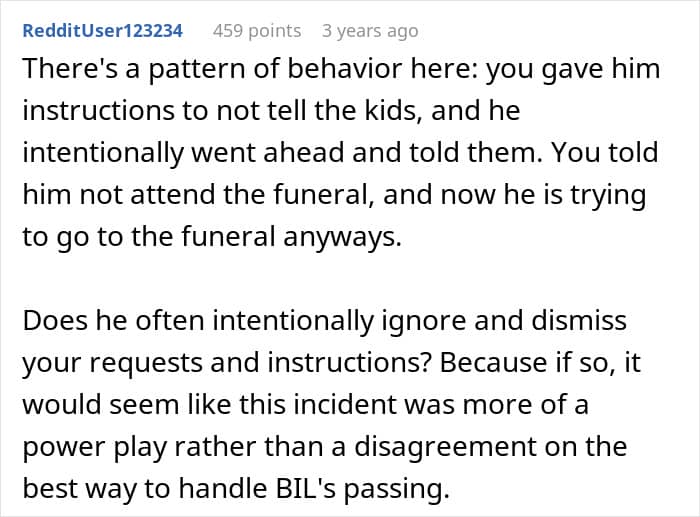
Task: Click the word "funeral," in the fourth line
Action: point(324,195)
